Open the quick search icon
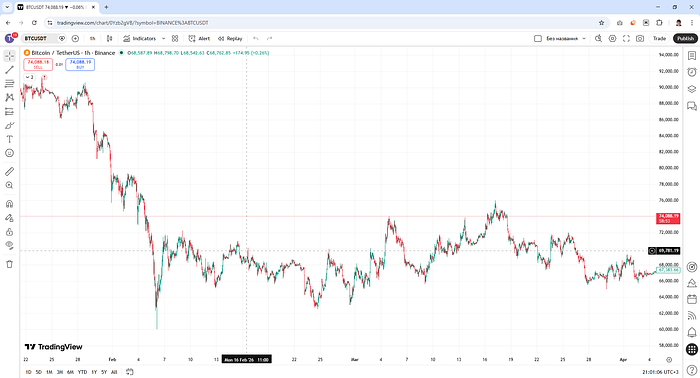 [598, 38]
